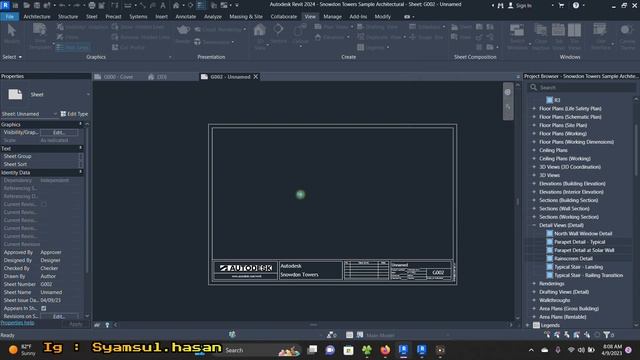The width and height of the screenshot is (640, 360).
Task: Open the Manage ribbon tab
Action: tap(332, 17)
